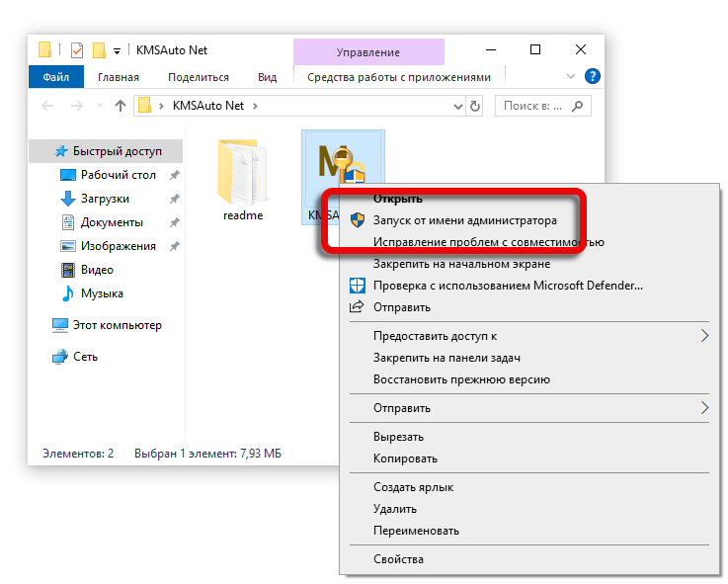Open Quick Access Toolbar customize dropdown

pyautogui.click(x=118, y=50)
